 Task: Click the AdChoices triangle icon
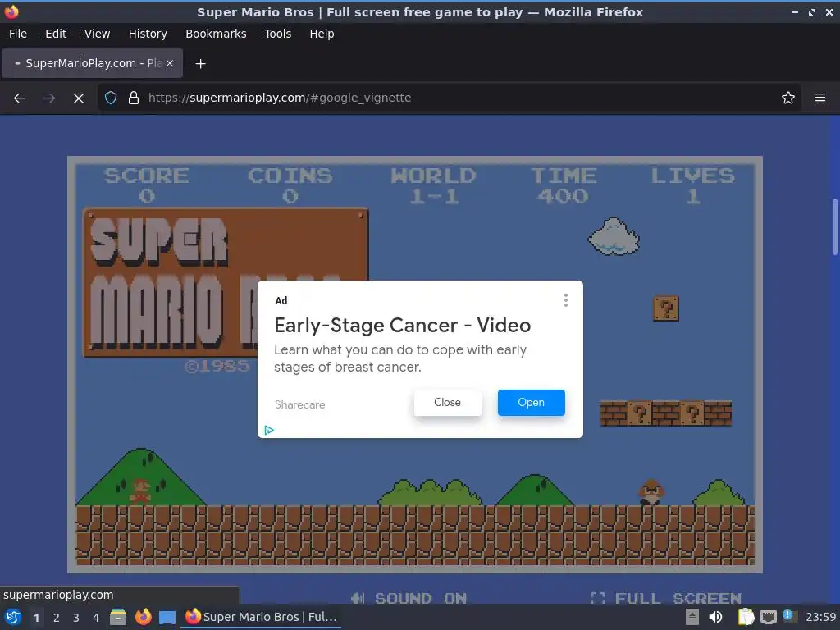point(269,430)
